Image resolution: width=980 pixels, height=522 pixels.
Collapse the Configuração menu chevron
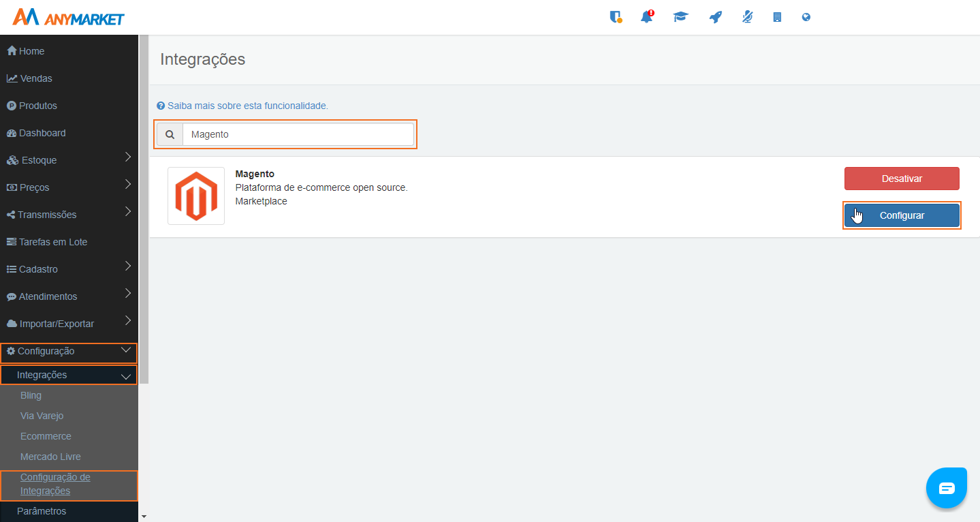126,350
